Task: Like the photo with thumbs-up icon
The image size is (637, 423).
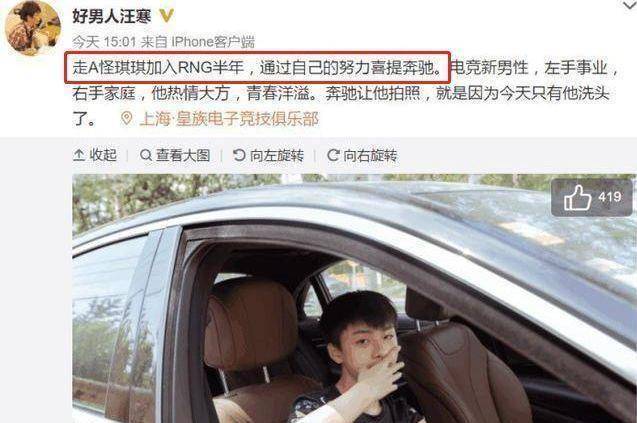Action: click(577, 197)
